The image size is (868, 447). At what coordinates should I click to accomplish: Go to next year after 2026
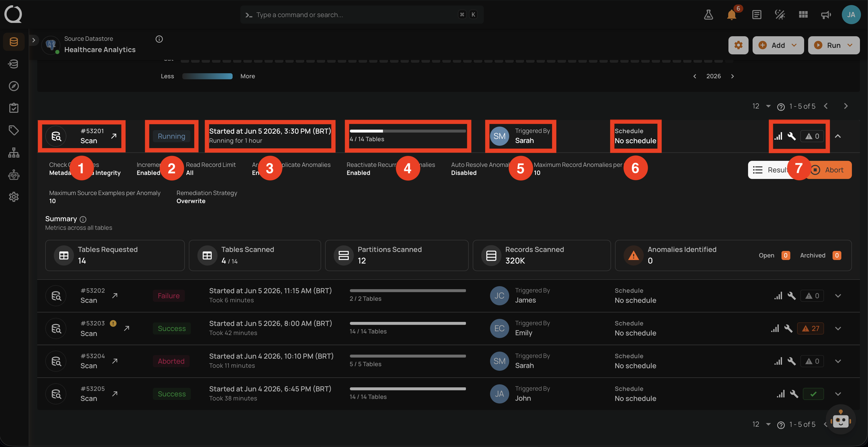pos(732,76)
